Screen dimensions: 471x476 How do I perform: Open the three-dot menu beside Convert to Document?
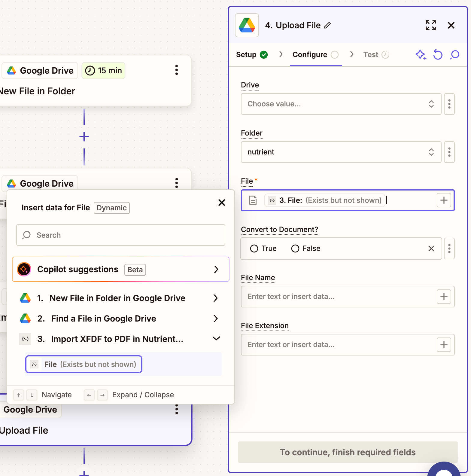(x=449, y=249)
